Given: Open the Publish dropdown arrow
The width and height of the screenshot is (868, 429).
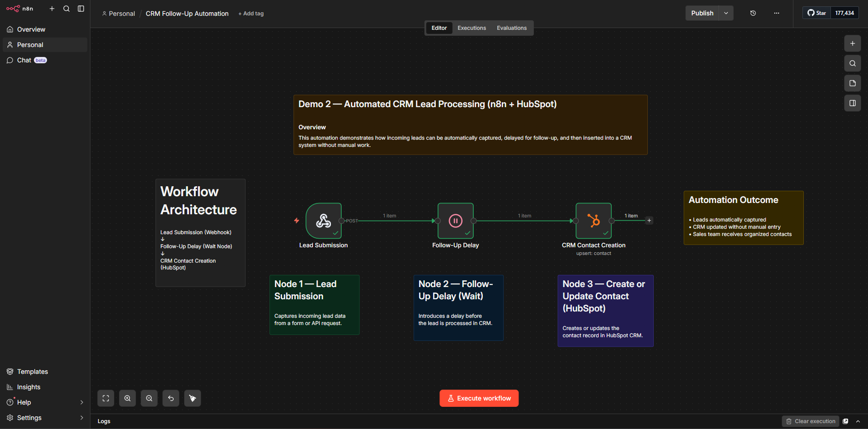Looking at the screenshot, I should click(x=726, y=13).
